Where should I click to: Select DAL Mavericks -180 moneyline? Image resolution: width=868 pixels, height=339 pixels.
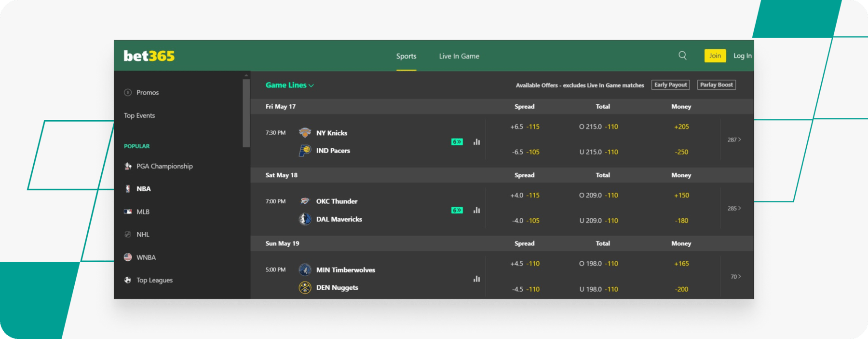click(681, 220)
